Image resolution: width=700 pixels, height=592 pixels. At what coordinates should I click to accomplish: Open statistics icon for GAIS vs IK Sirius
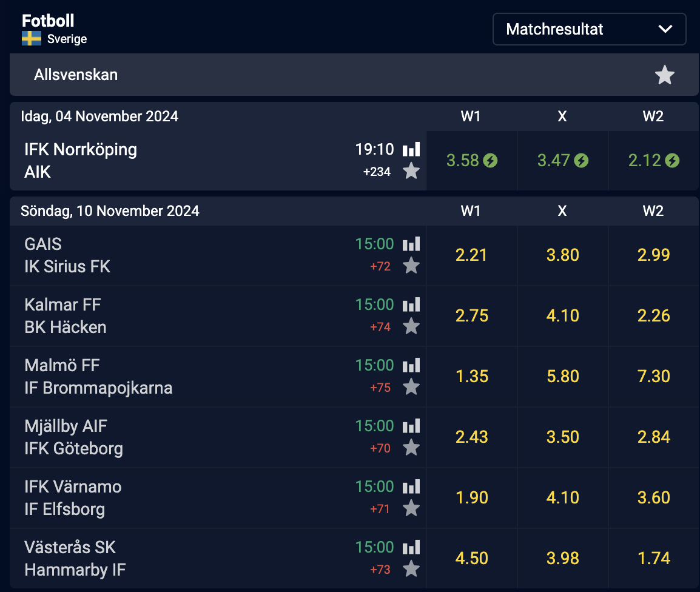(x=411, y=244)
